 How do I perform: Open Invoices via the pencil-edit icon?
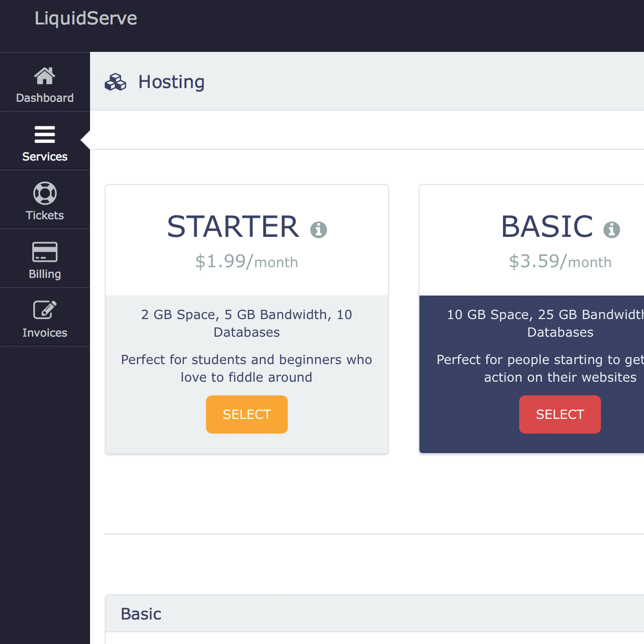pyautogui.click(x=45, y=310)
